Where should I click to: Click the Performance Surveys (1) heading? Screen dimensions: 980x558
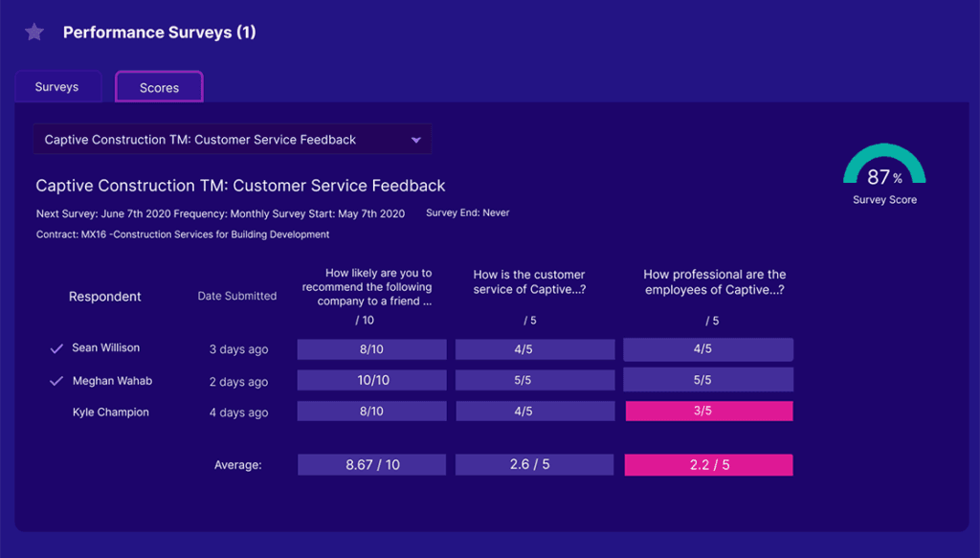tap(159, 33)
